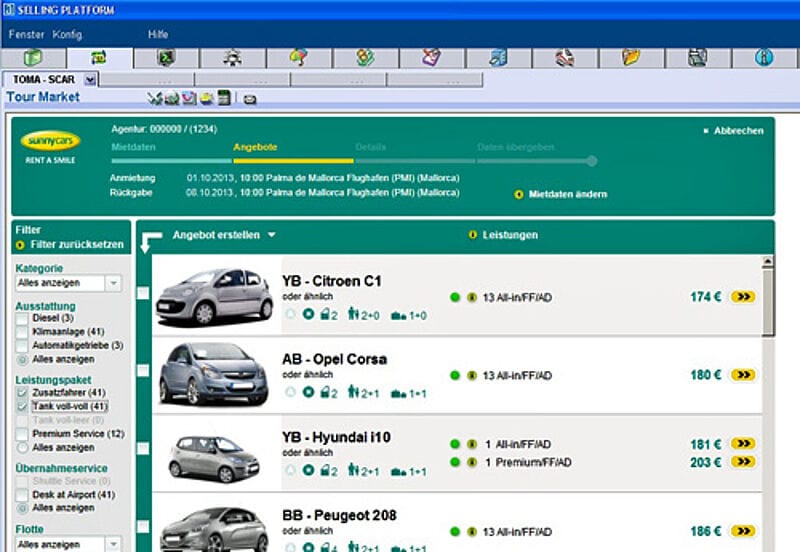Open the Konfig menu

pyautogui.click(x=67, y=34)
